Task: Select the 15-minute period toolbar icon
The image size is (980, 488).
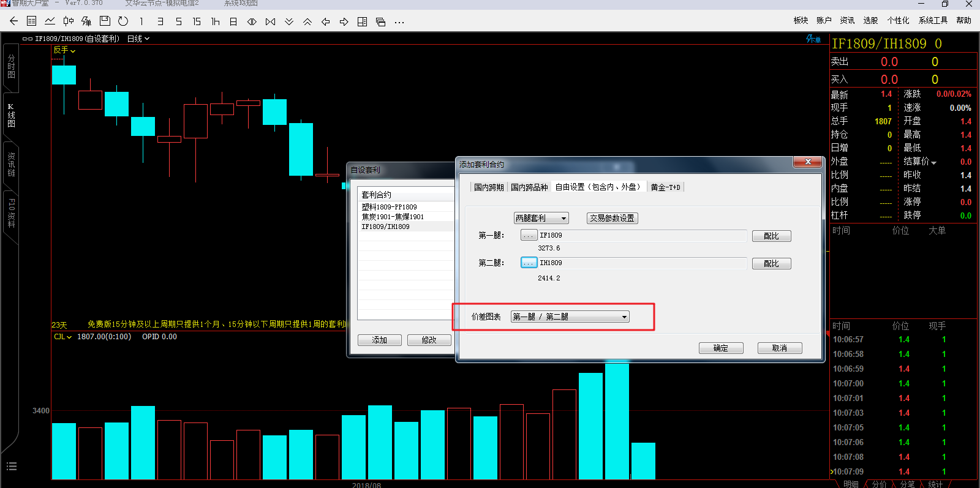Action: point(197,21)
